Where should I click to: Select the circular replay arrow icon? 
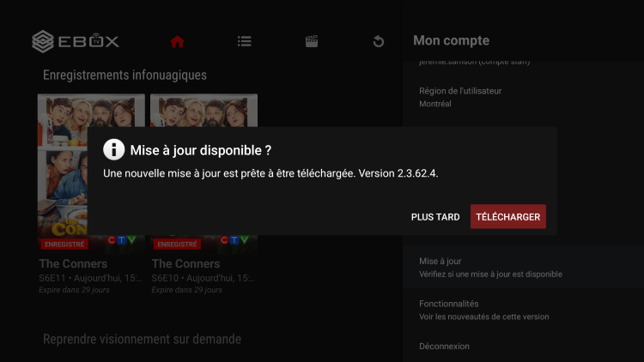(x=379, y=41)
